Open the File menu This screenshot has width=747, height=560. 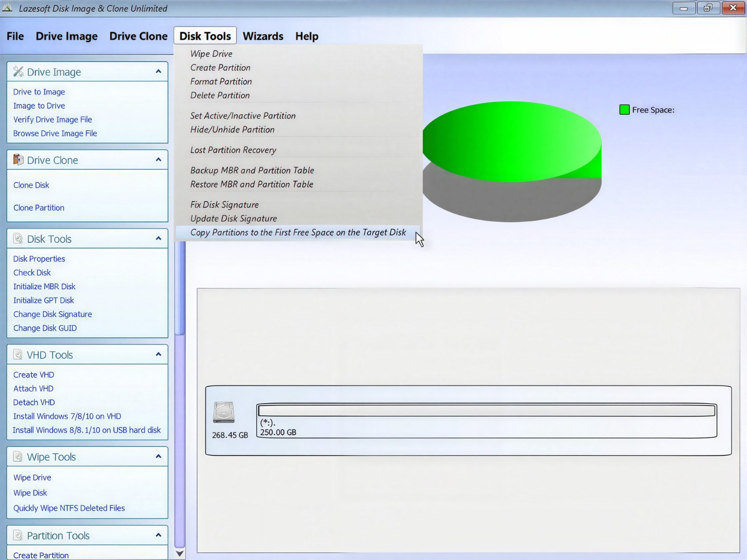click(x=15, y=36)
